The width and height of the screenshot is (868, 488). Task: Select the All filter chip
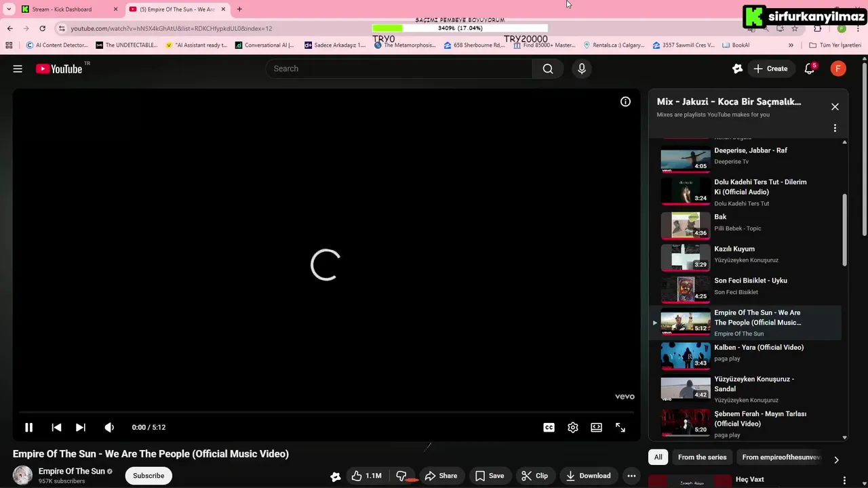pyautogui.click(x=658, y=457)
